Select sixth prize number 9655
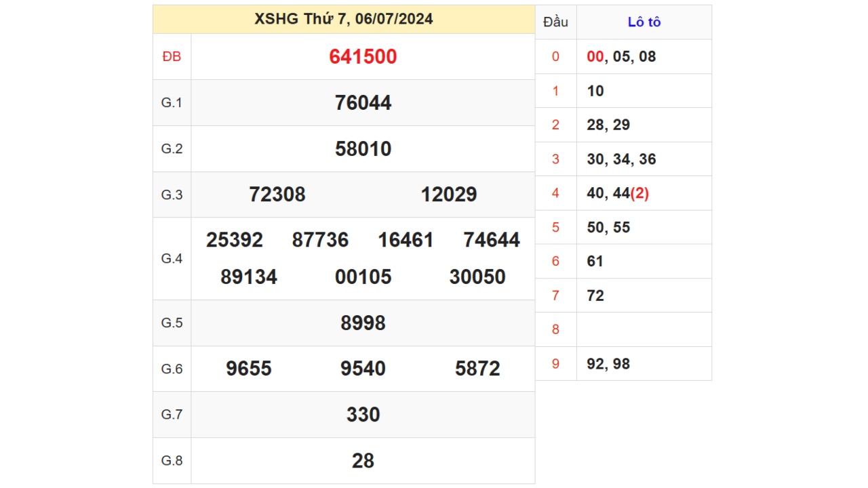868x488 pixels. point(249,369)
